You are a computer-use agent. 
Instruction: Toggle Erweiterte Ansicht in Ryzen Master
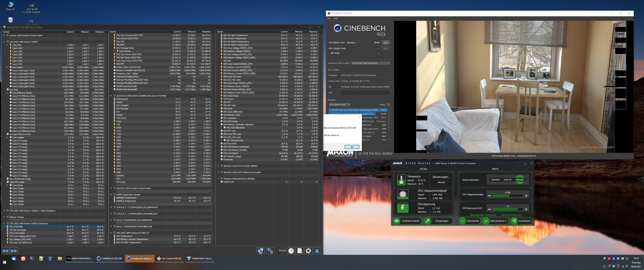[407, 221]
